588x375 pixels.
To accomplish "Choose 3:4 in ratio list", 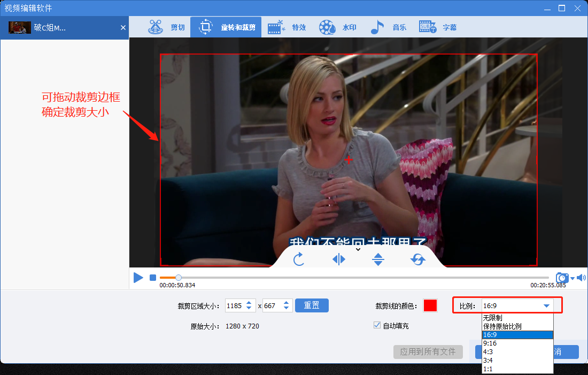I will tap(517, 361).
